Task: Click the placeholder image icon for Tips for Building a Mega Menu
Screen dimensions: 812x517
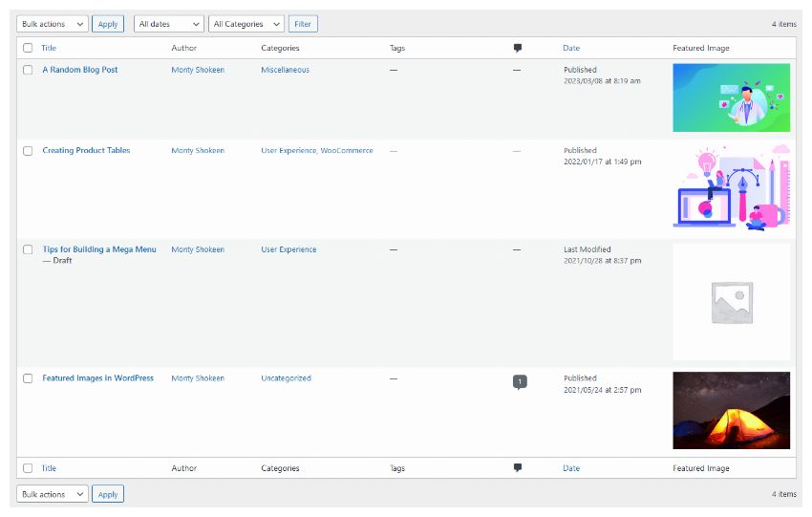Action: click(x=732, y=303)
